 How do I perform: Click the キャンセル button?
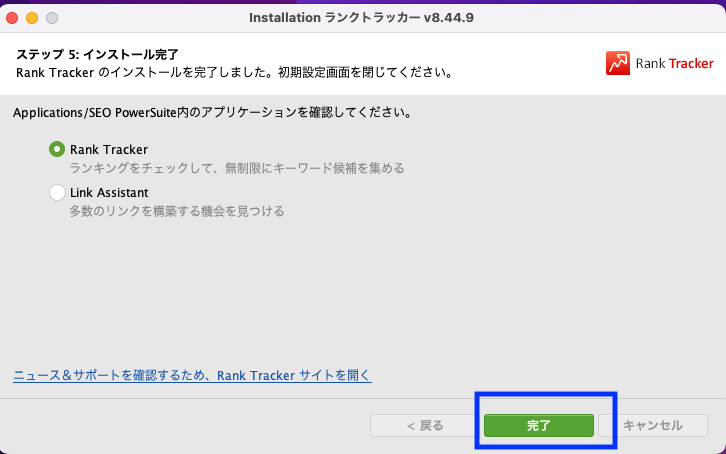[653, 425]
